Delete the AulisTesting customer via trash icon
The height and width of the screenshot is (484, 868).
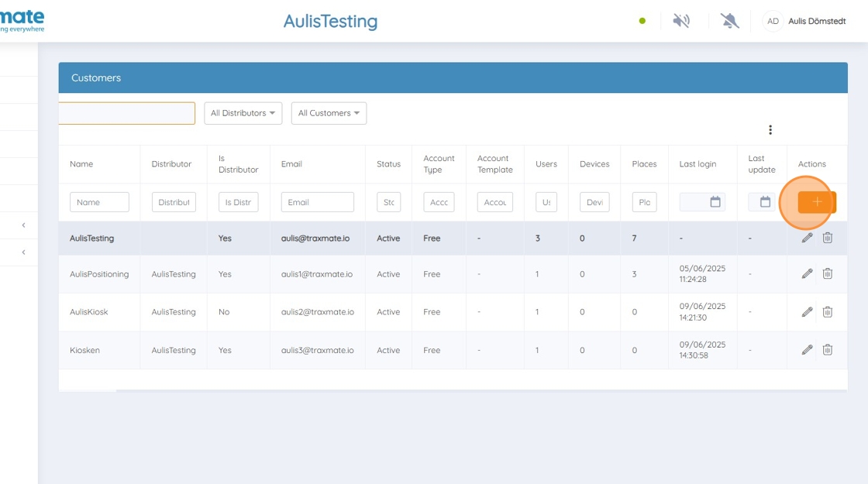pos(828,238)
